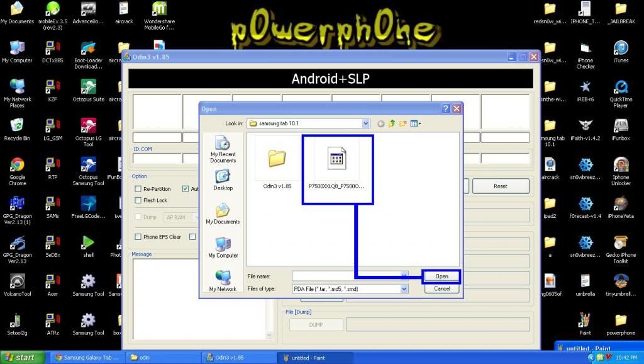Select the DCTxBBS desktop shortcut

pyautogui.click(x=53, y=52)
